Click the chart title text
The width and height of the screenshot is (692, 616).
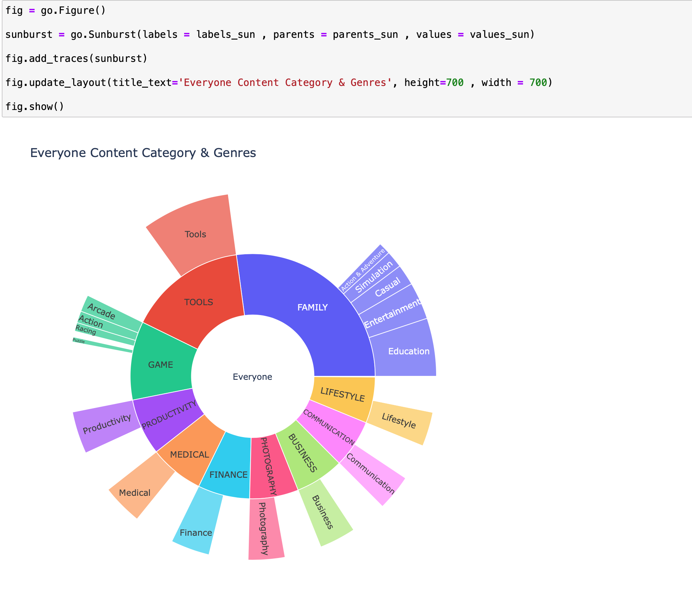point(143,153)
